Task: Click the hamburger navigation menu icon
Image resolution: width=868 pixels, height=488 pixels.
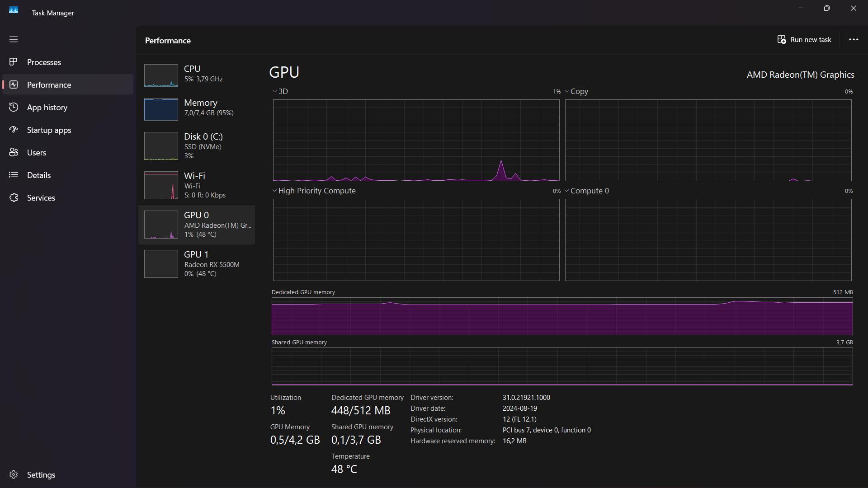Action: point(14,39)
